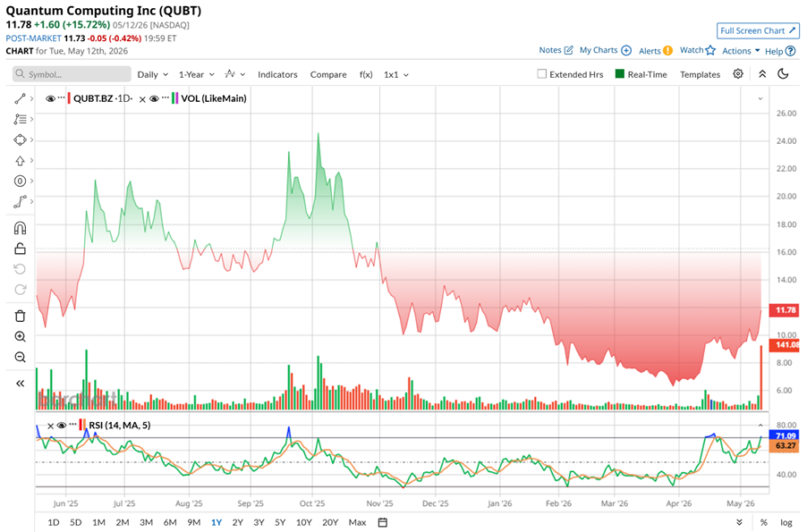Click the Full Screen Chart button
807x532 pixels.
click(x=758, y=31)
